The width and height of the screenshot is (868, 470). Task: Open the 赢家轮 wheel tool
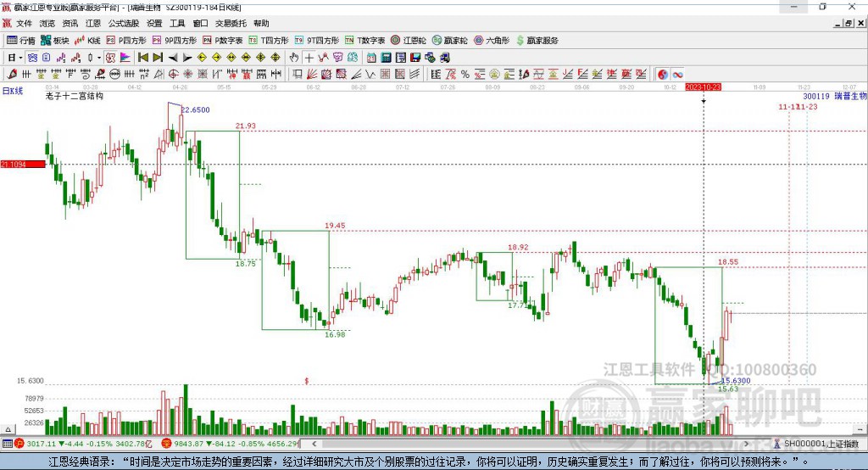(x=449, y=41)
